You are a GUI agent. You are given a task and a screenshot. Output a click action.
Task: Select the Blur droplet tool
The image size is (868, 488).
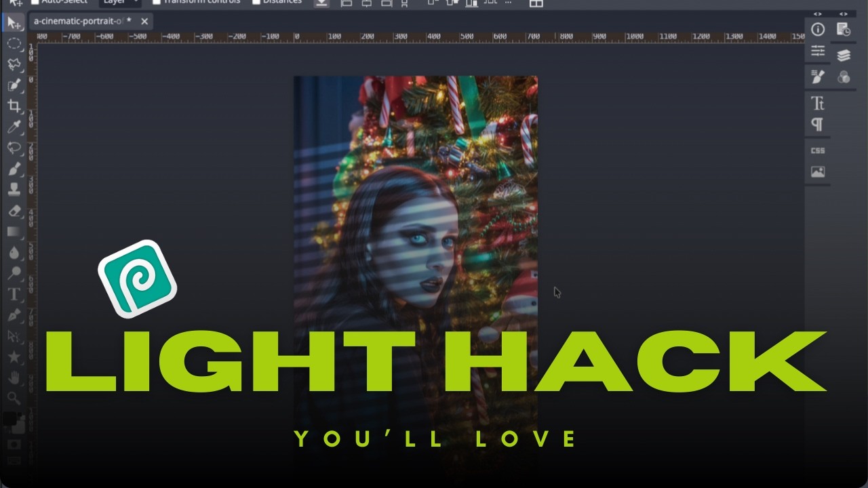14,253
